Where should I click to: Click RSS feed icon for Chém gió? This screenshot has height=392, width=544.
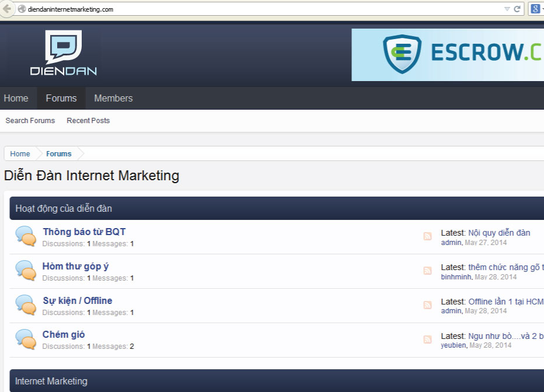(427, 339)
